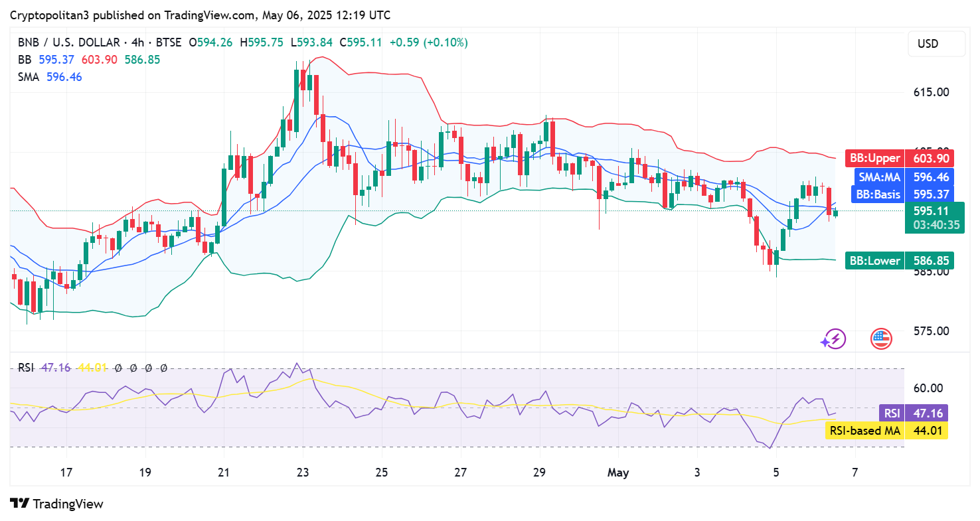Click the US flag event icon
Screen dimensions: 980x521
[881, 339]
